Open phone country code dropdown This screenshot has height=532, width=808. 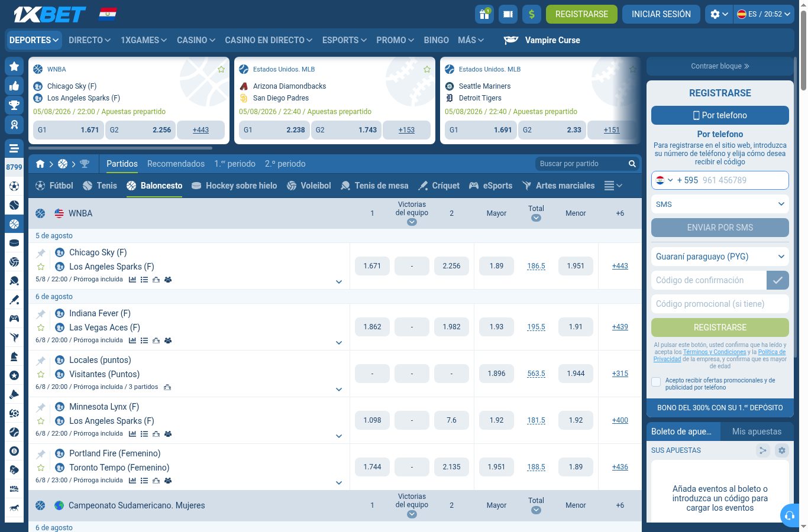click(664, 180)
